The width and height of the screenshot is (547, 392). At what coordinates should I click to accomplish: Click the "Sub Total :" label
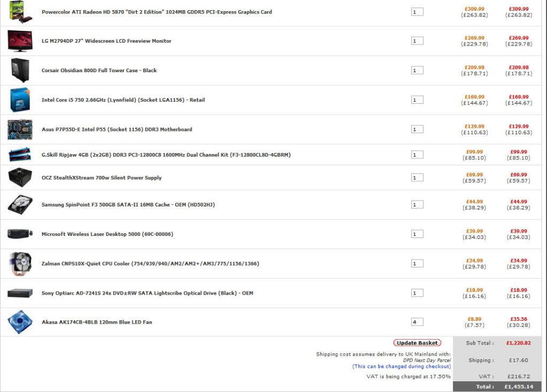tap(480, 343)
